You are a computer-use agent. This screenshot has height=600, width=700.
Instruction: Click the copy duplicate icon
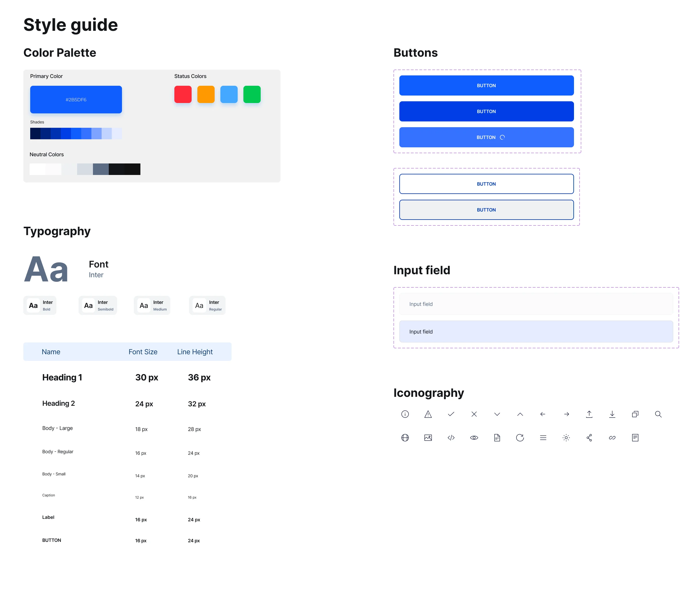[635, 414]
